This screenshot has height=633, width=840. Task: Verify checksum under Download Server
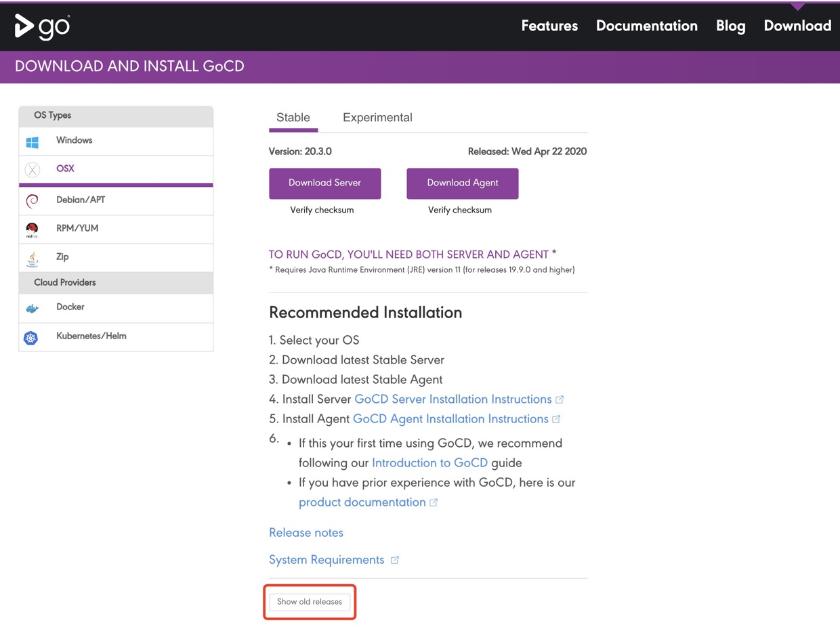[322, 210]
